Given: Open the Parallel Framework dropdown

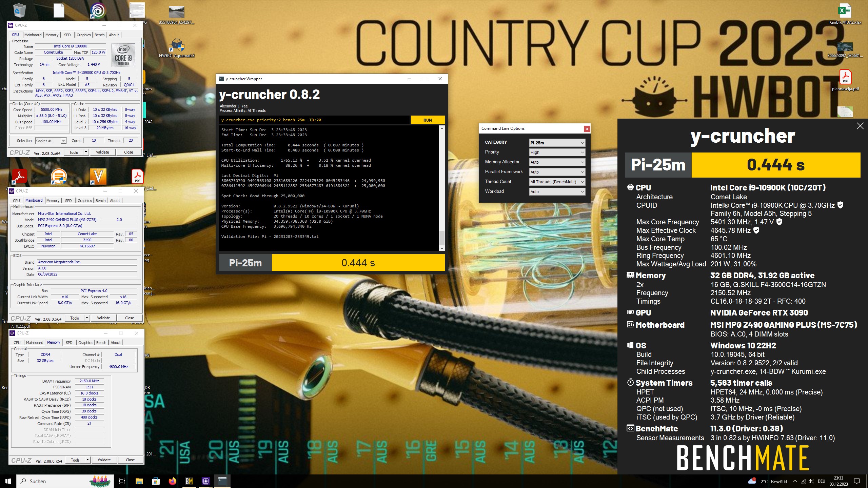Looking at the screenshot, I should click(x=557, y=172).
